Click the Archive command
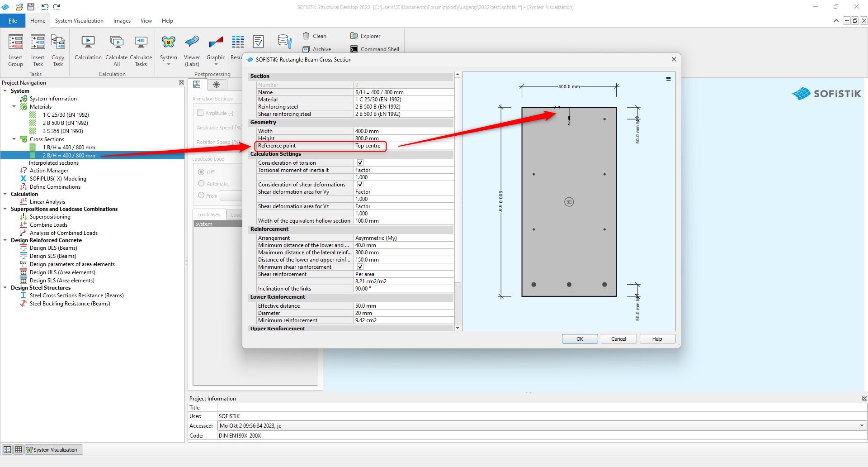This screenshot has width=868, height=467. (x=316, y=49)
